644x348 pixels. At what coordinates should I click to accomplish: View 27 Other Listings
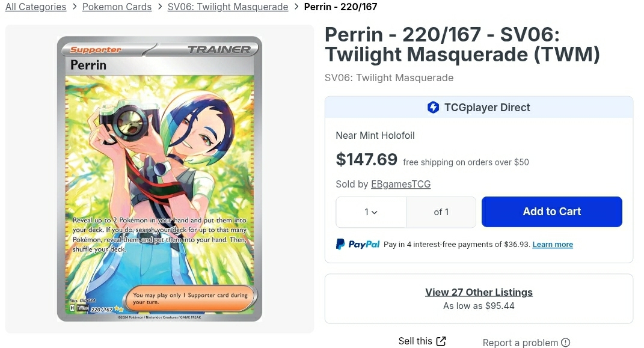pos(479,292)
